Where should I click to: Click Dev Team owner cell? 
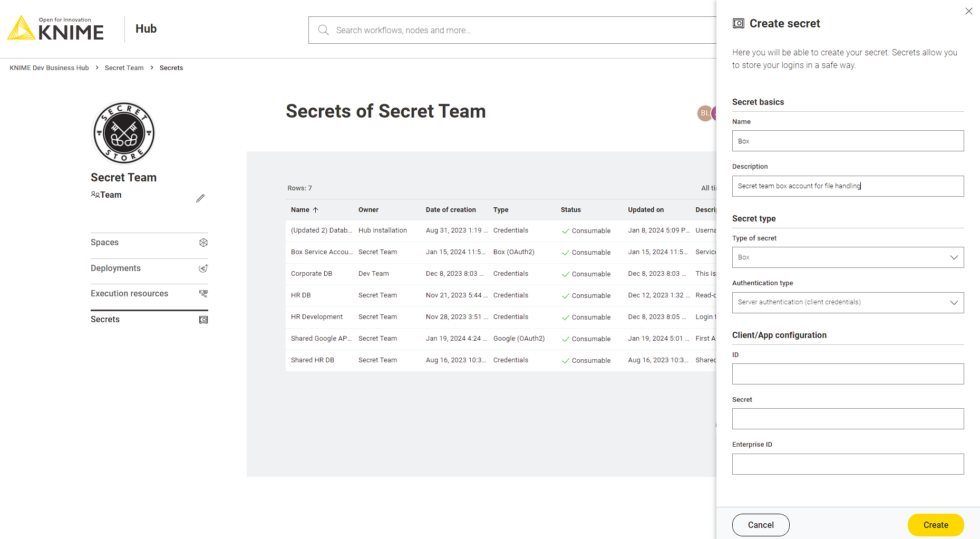coord(374,274)
